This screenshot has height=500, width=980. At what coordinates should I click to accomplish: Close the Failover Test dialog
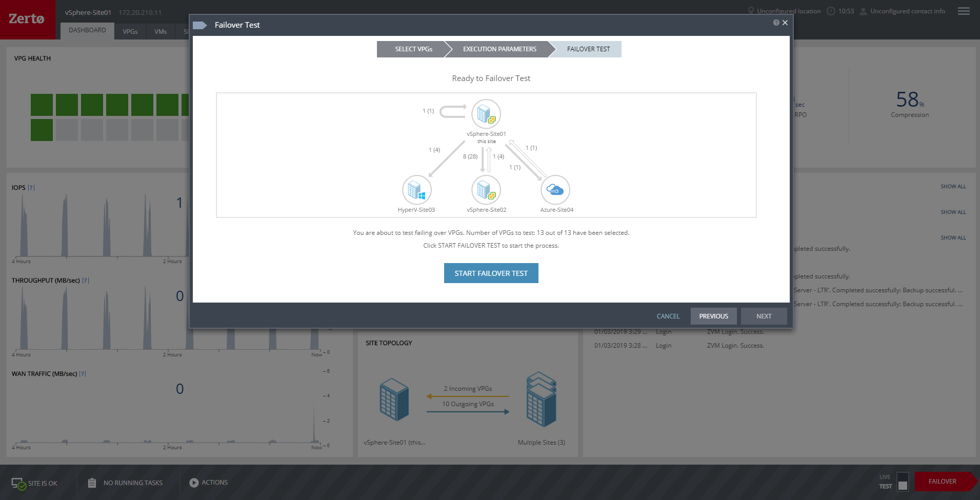785,23
